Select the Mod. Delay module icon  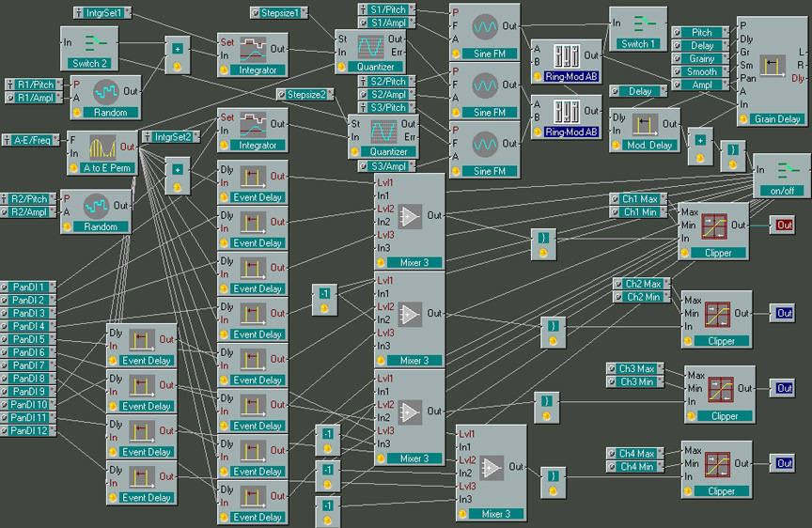coord(644,124)
